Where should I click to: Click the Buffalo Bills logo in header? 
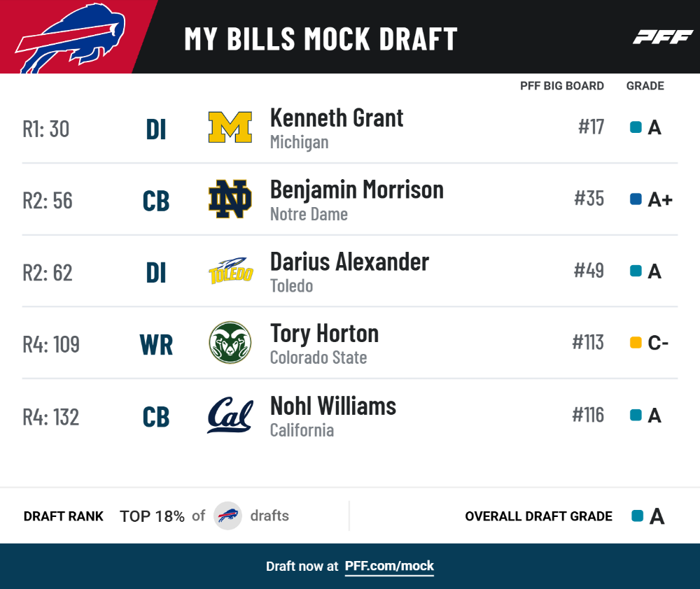coord(70,38)
